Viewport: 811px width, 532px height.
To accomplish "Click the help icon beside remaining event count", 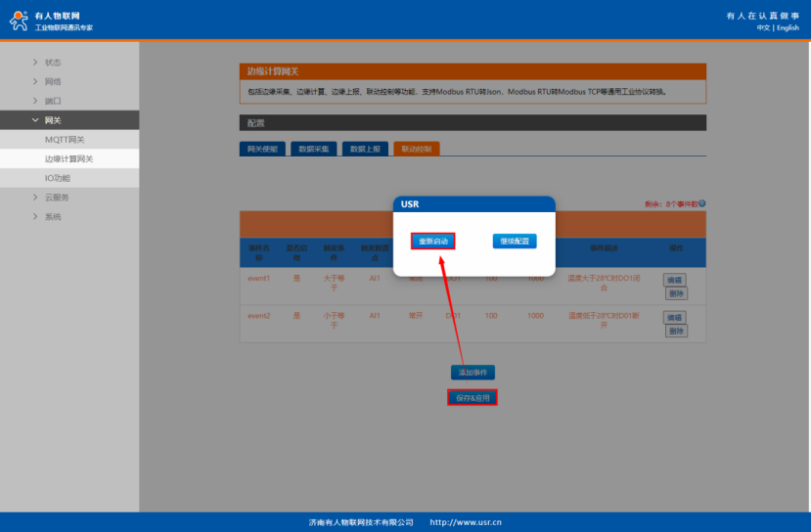I will coord(701,203).
